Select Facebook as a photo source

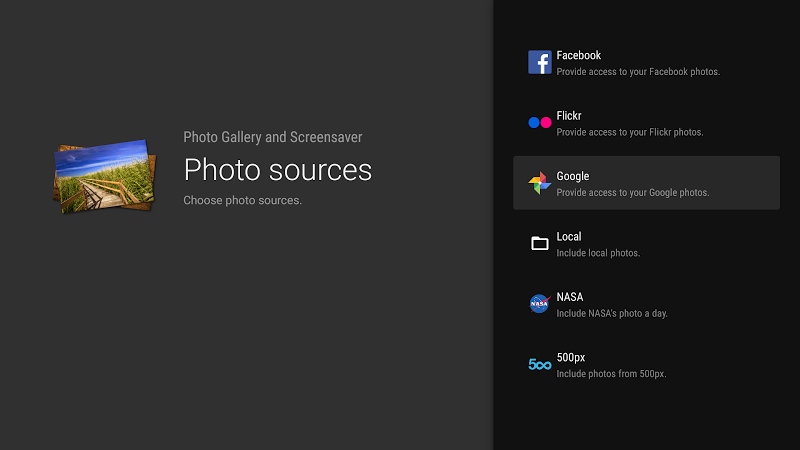[646, 62]
